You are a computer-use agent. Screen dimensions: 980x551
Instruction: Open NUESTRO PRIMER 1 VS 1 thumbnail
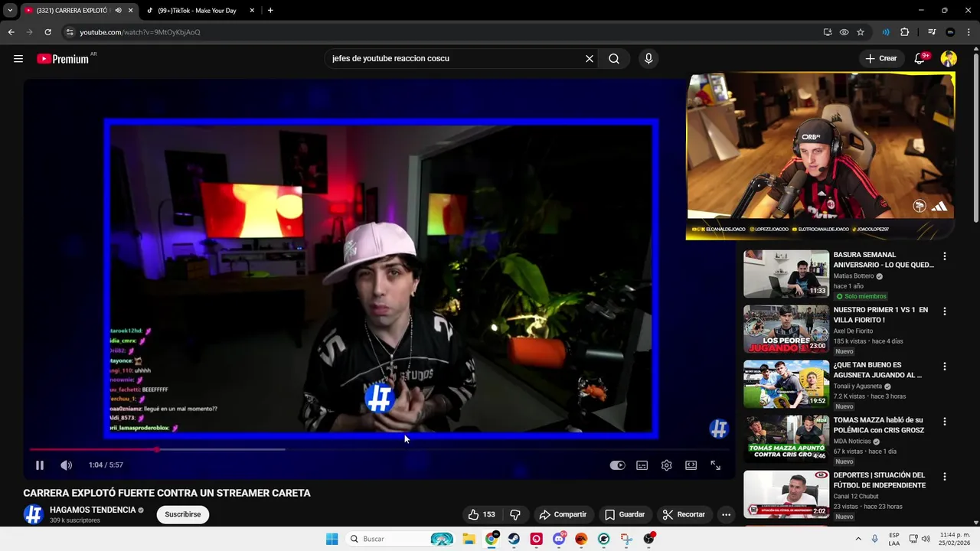point(786,329)
